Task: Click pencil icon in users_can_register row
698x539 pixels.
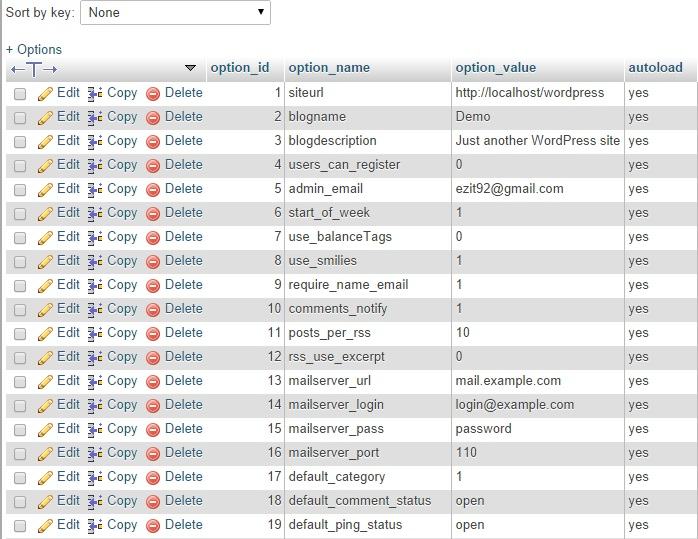Action: click(x=45, y=166)
